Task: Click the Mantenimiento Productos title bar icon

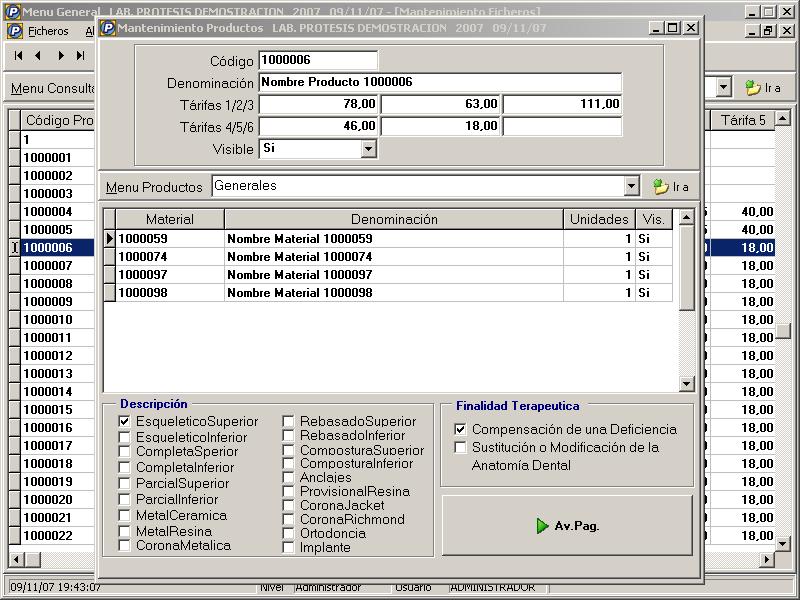Action: [x=108, y=28]
